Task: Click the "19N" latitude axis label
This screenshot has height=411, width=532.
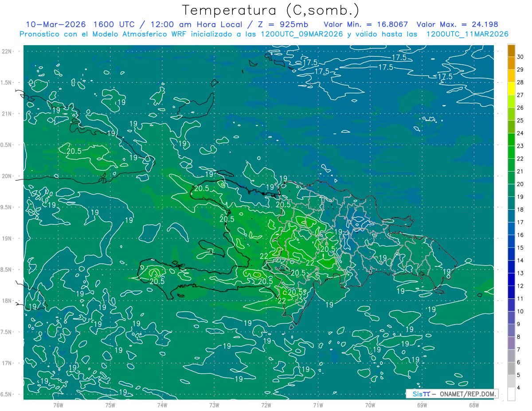Action: pos(8,239)
